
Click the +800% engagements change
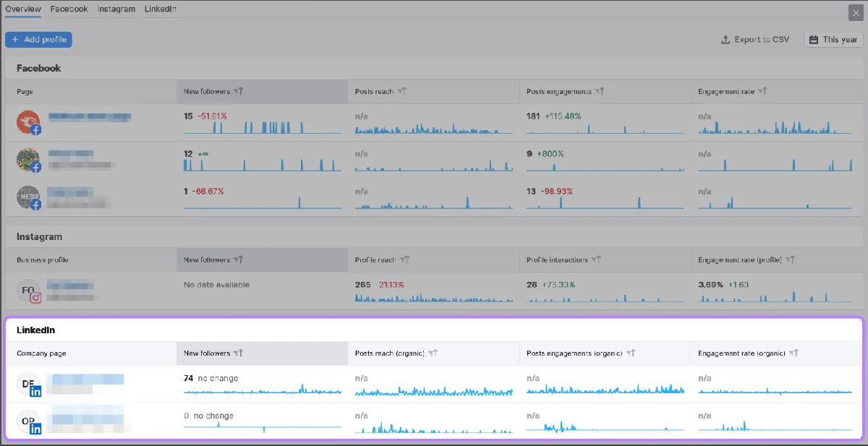point(550,153)
